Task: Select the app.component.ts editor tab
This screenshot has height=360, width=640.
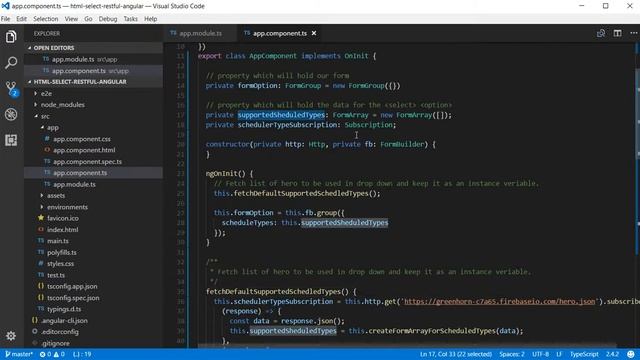Action: [280, 33]
